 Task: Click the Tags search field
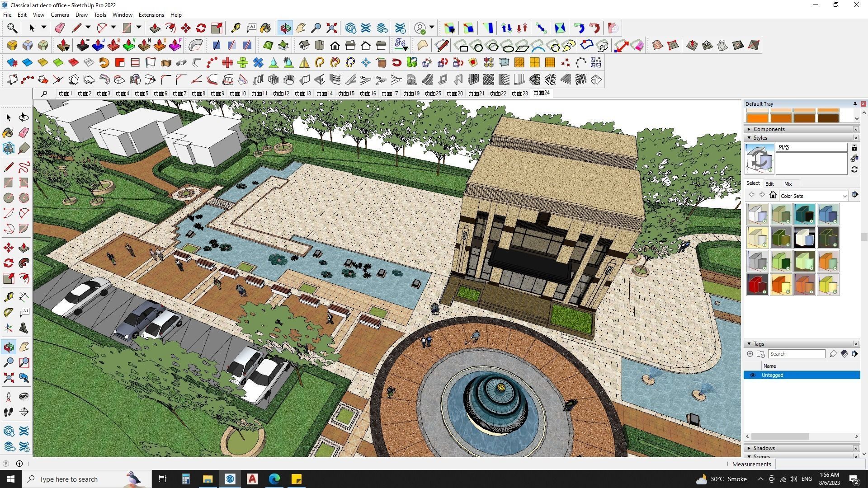coord(797,354)
